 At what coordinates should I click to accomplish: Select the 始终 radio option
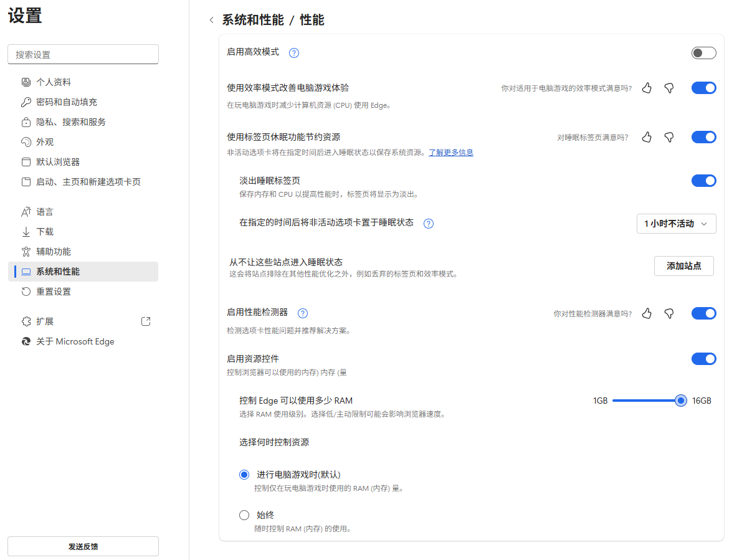click(244, 515)
